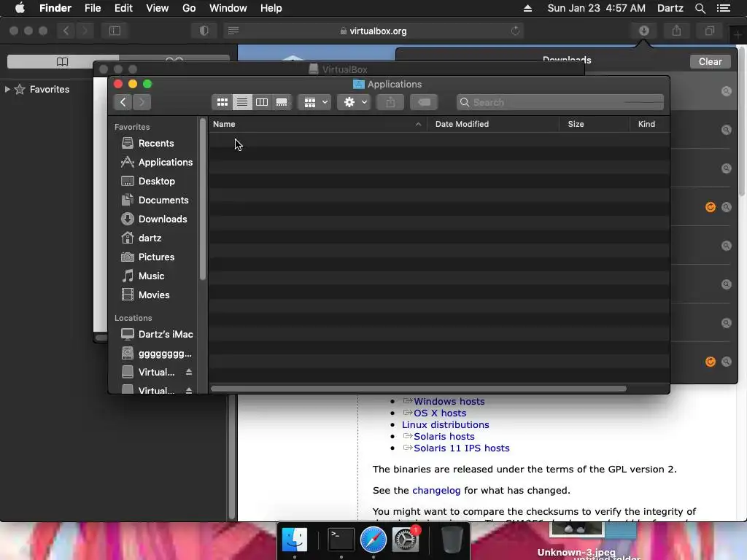Click Safari tab overview icon

pyautogui.click(x=709, y=31)
